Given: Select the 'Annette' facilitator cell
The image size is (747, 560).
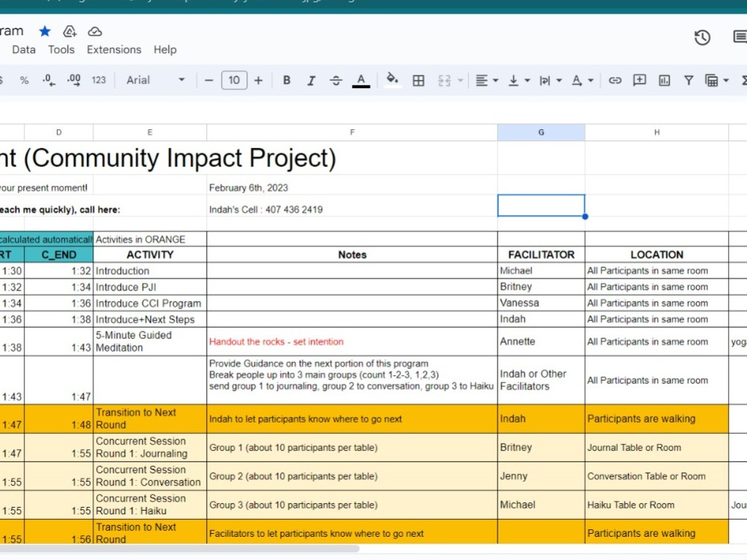Looking at the screenshot, I should coord(541,341).
